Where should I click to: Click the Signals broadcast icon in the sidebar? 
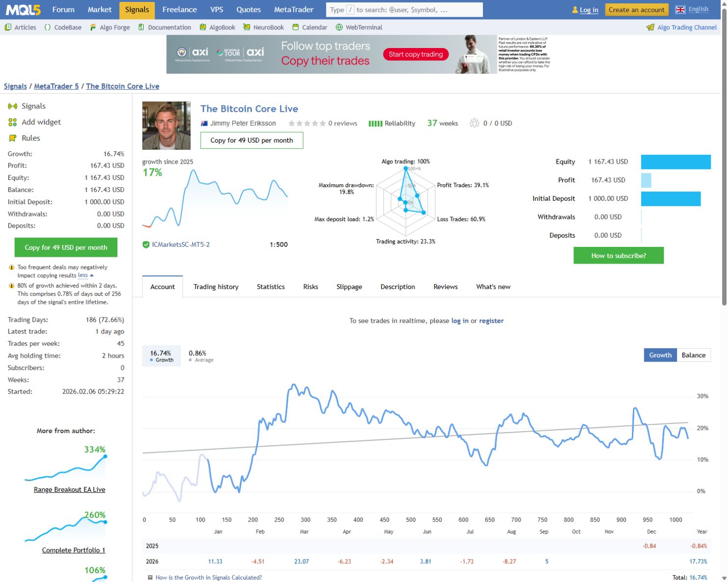[x=13, y=106]
